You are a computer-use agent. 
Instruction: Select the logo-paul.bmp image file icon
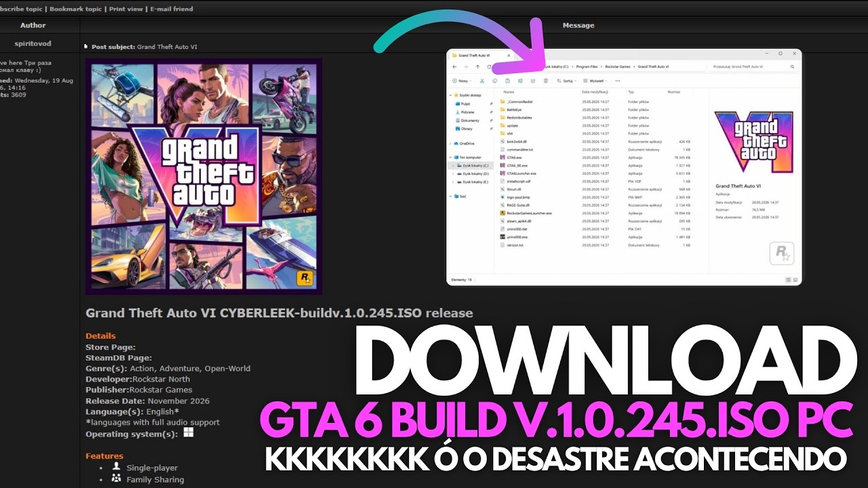(502, 197)
